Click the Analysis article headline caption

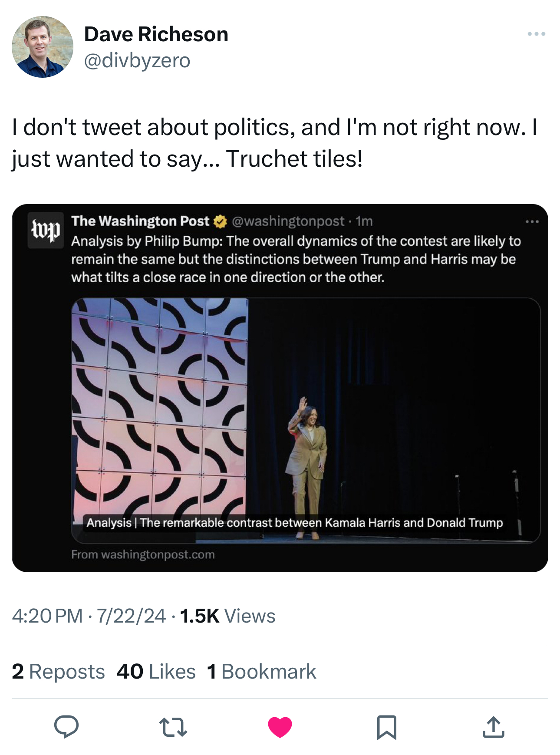tap(294, 522)
